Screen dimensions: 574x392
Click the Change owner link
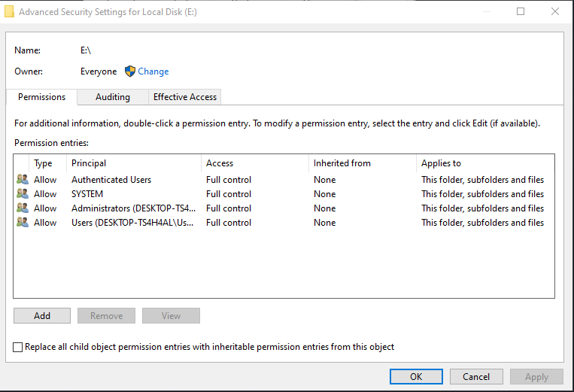(x=153, y=71)
